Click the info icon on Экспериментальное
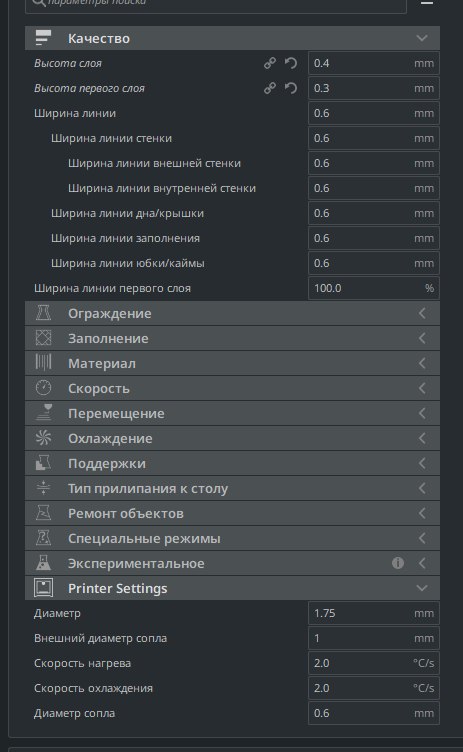The width and height of the screenshot is (463, 752). pyautogui.click(x=398, y=563)
